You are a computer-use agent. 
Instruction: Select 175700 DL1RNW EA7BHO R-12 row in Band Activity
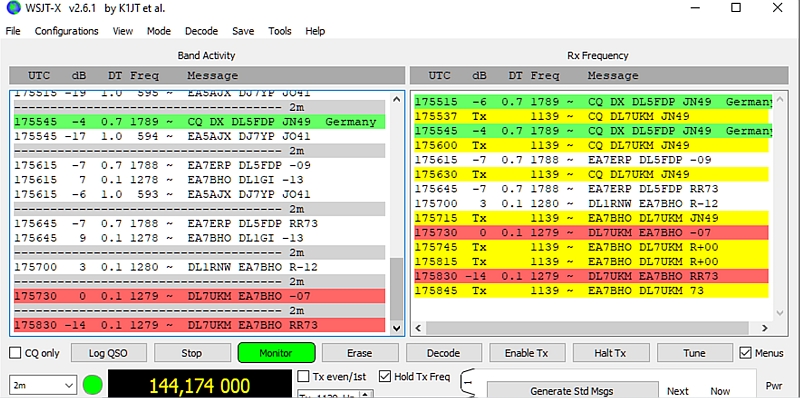click(199, 267)
